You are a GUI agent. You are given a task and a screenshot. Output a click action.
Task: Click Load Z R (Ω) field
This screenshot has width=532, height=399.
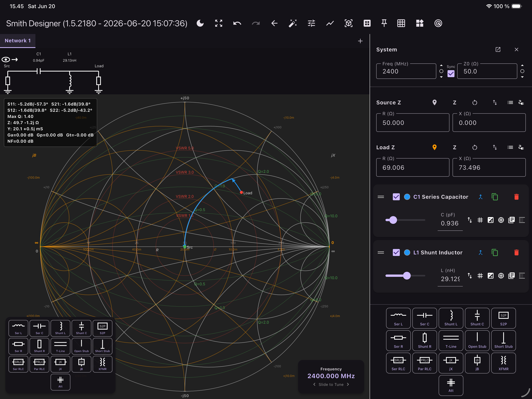point(413,167)
